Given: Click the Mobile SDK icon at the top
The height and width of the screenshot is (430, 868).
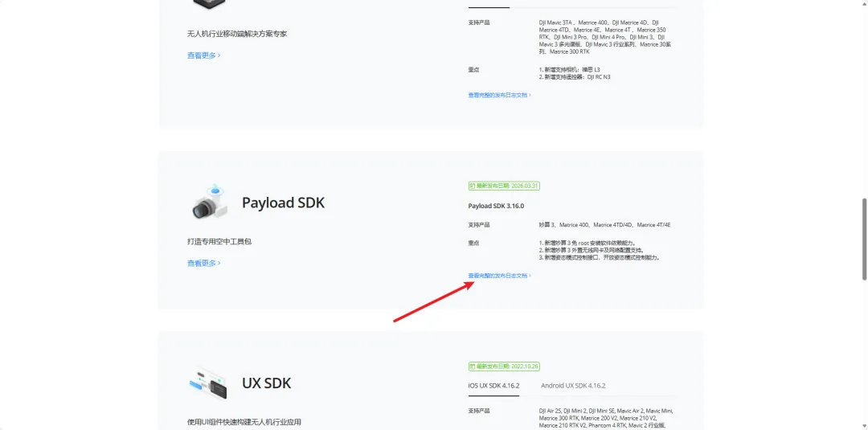Looking at the screenshot, I should (x=209, y=5).
